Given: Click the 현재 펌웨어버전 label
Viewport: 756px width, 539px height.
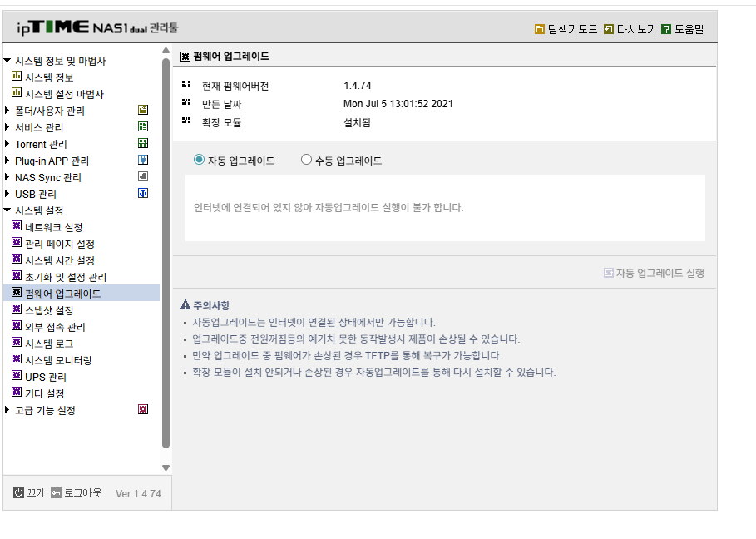Looking at the screenshot, I should [x=235, y=86].
